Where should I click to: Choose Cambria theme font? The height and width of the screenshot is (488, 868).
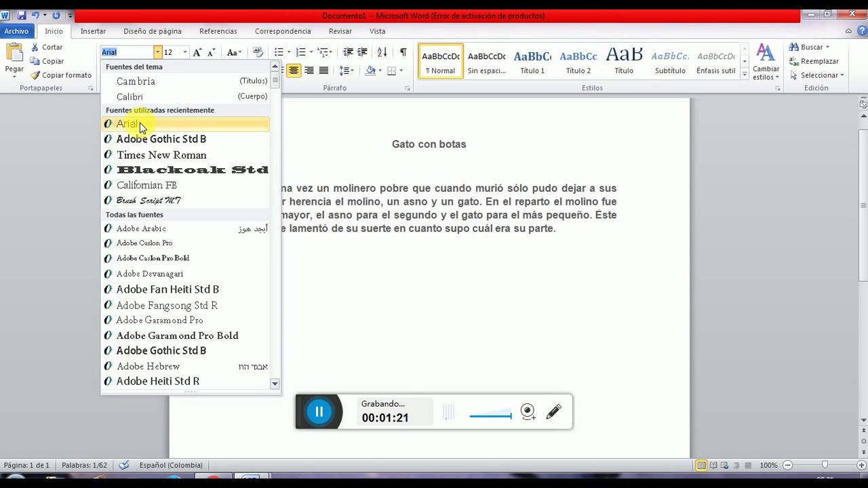point(185,81)
